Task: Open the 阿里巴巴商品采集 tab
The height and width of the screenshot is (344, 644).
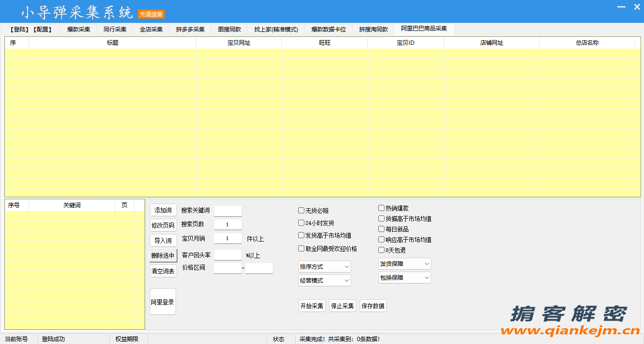Action: click(424, 29)
